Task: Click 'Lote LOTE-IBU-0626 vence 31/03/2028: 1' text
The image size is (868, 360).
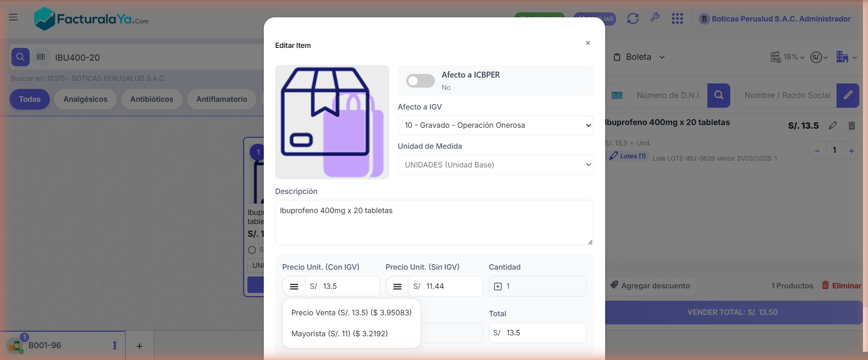Action: (x=715, y=158)
